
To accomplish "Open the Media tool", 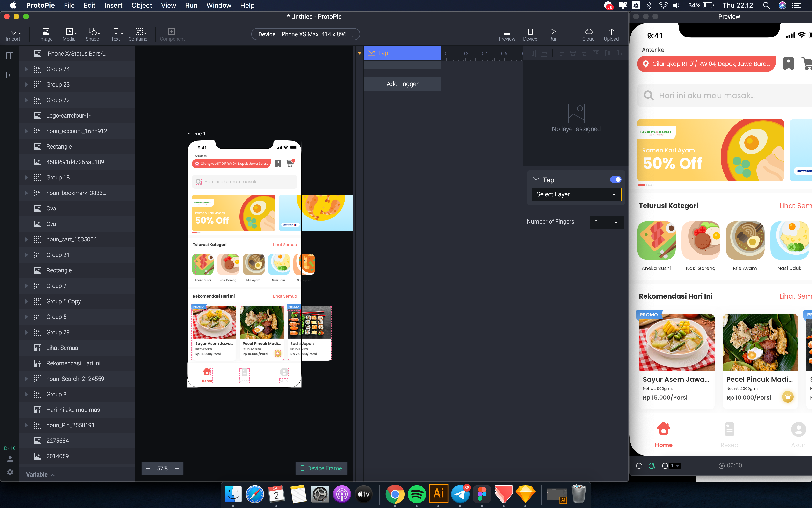I will click(69, 34).
